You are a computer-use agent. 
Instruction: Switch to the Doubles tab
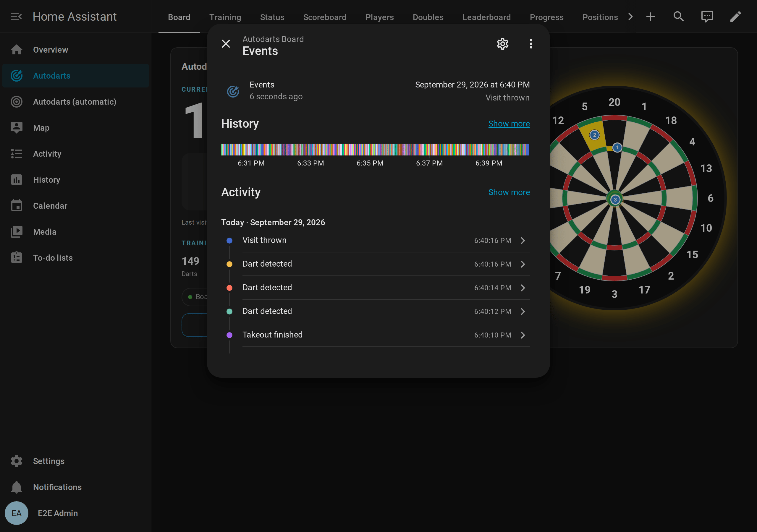(x=428, y=17)
